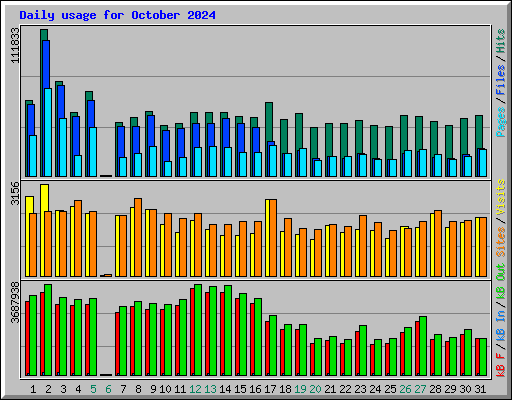Click the bright green kB Out bar for day 27
This screenshot has width=512, height=400.
(423, 346)
